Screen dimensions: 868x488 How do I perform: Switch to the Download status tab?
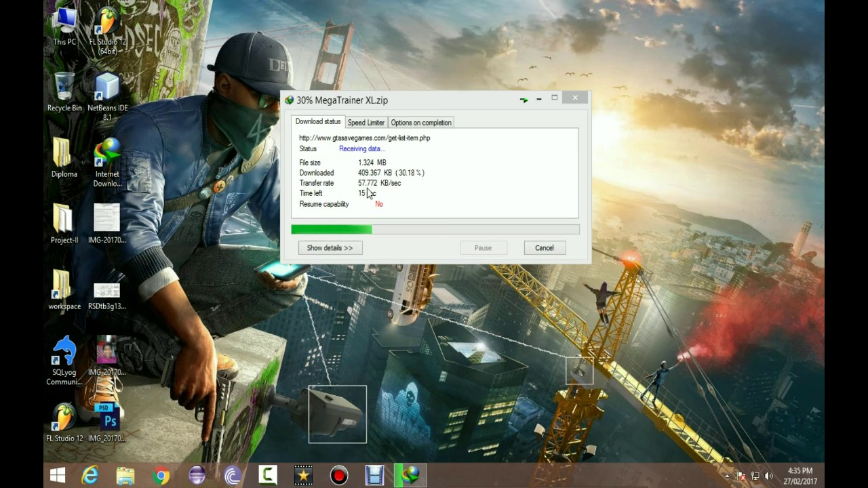click(x=318, y=122)
